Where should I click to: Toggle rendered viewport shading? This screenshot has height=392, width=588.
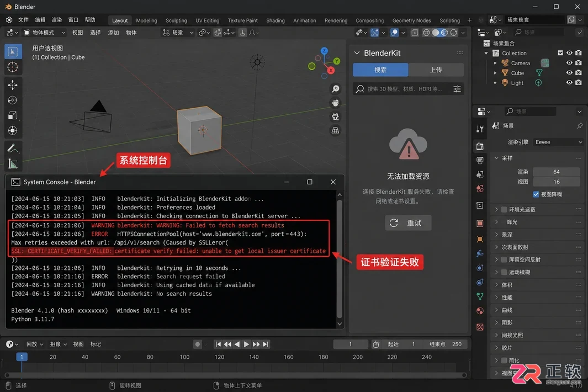pyautogui.click(x=454, y=33)
